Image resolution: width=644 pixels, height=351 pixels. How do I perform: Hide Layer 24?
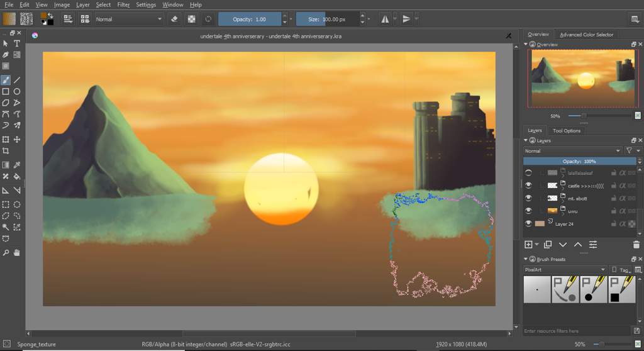(528, 223)
